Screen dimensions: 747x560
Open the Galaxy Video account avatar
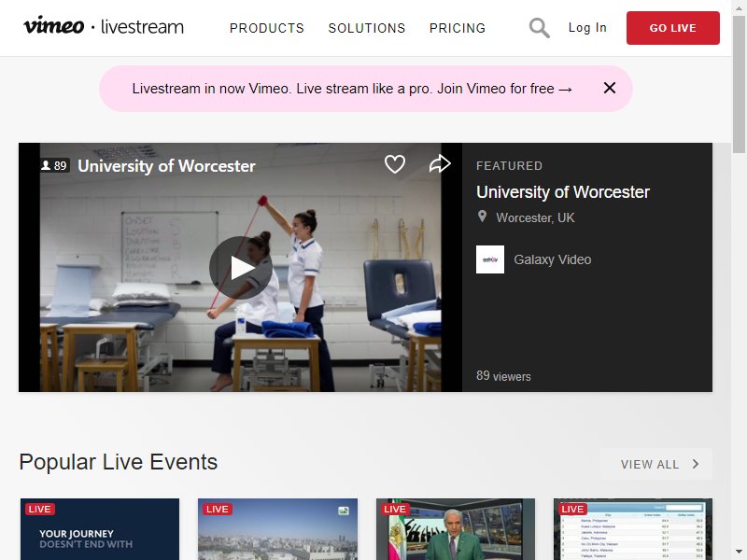coord(489,259)
